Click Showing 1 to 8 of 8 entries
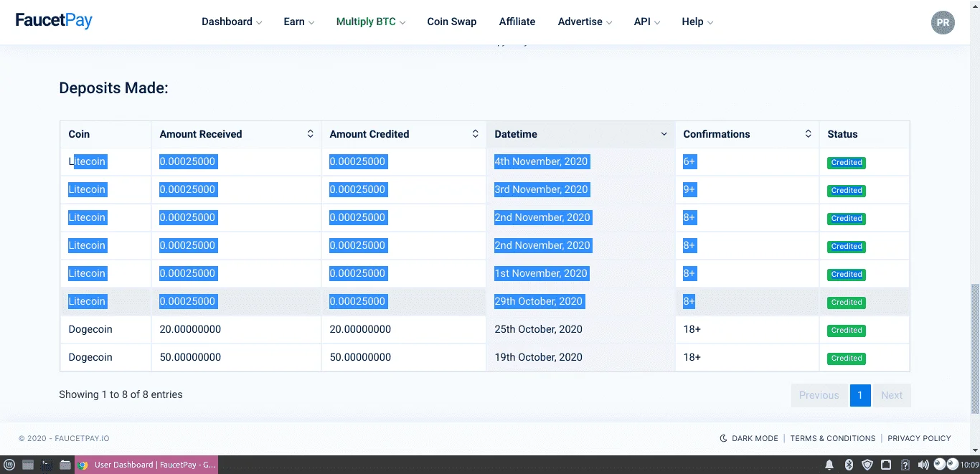 click(121, 394)
